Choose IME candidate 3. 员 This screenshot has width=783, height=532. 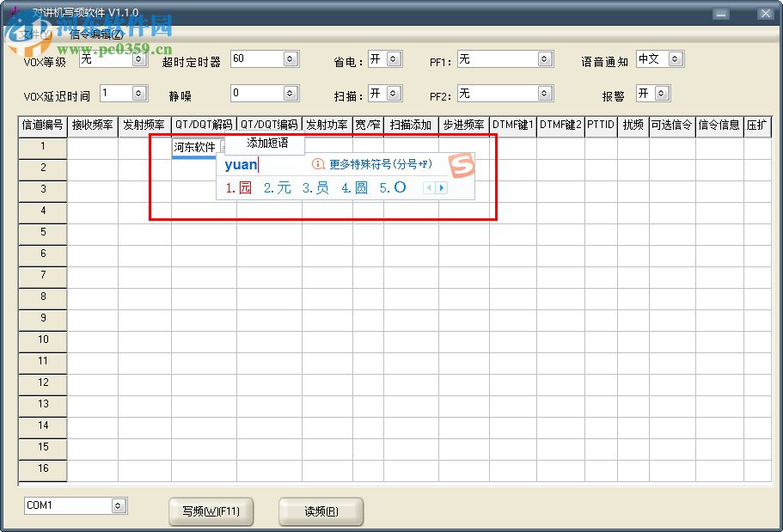pos(315,188)
